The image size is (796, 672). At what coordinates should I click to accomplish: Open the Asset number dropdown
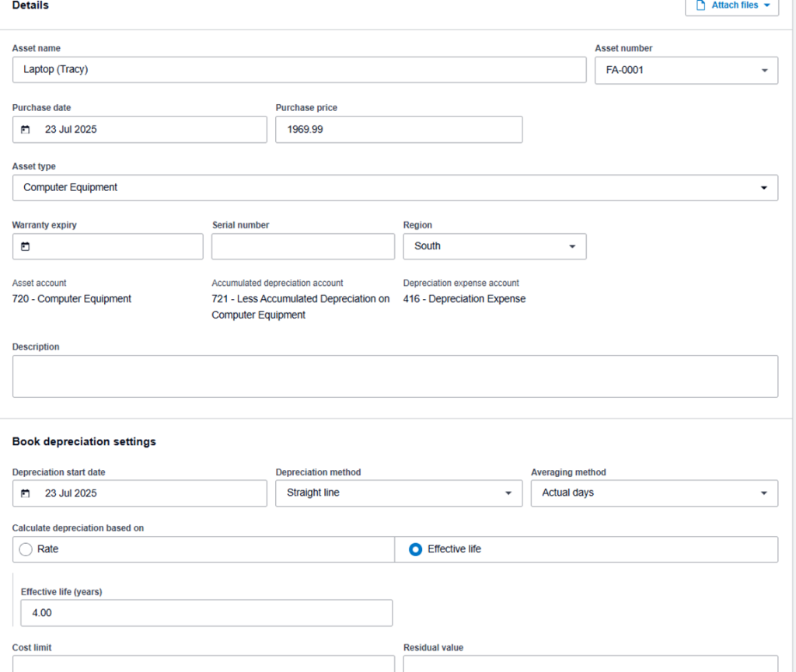coord(763,70)
